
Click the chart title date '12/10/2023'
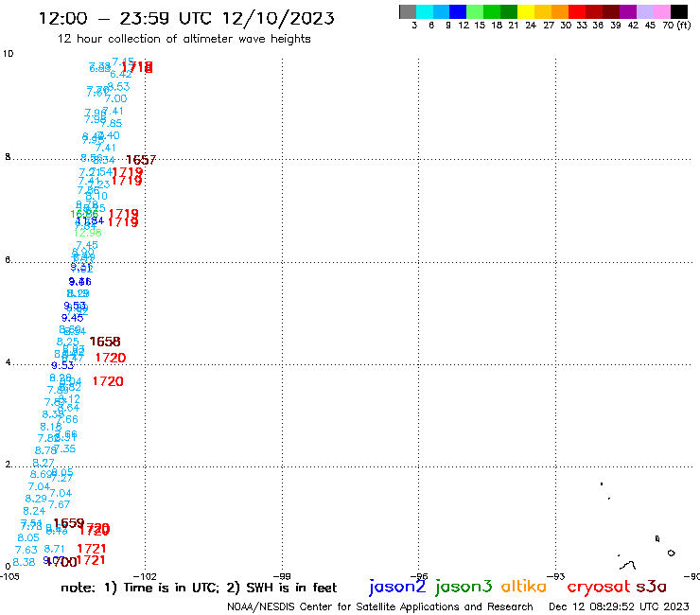278,18
